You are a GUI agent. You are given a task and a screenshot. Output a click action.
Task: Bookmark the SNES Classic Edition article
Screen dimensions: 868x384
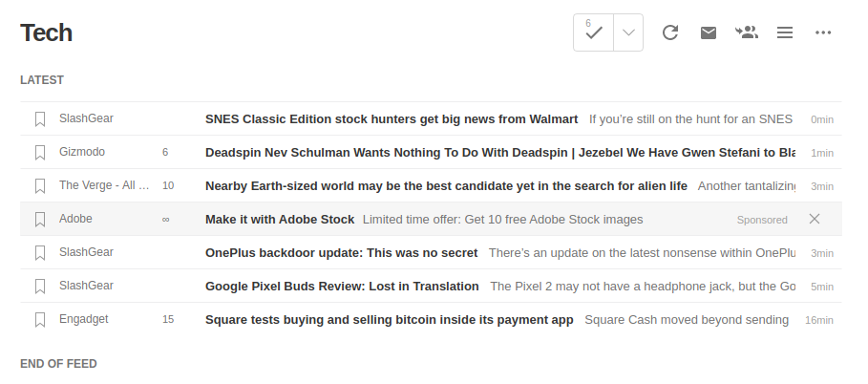[x=40, y=119]
